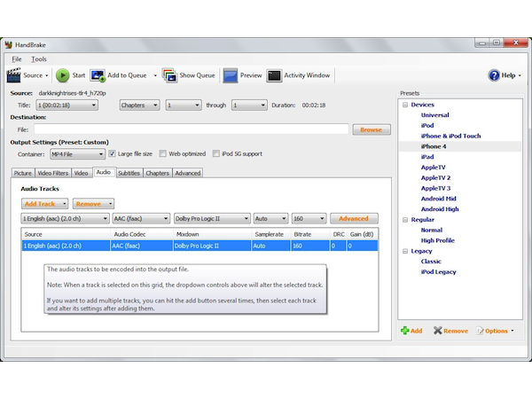Switch to the Video tab

[x=81, y=173]
